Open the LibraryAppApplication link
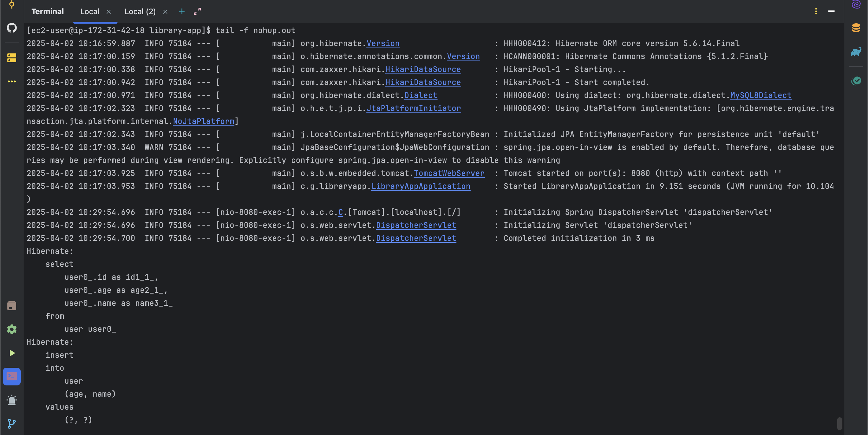The width and height of the screenshot is (868, 435). [x=420, y=186]
